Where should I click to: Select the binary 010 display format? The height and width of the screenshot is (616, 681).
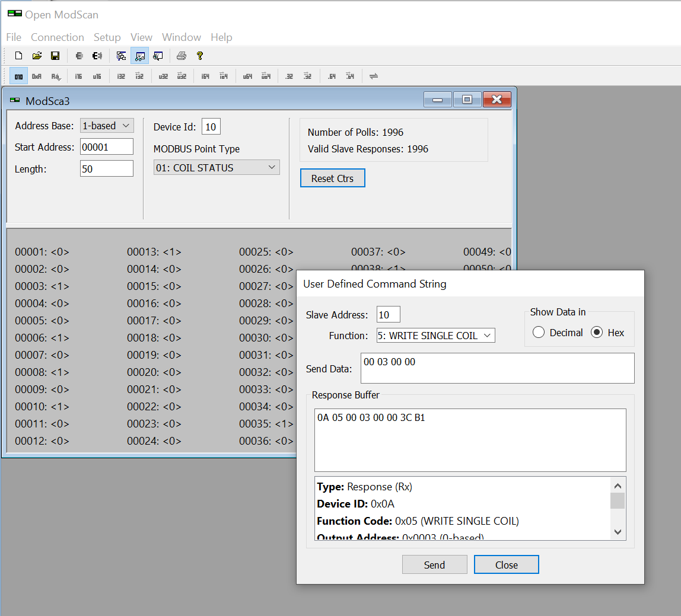18,76
